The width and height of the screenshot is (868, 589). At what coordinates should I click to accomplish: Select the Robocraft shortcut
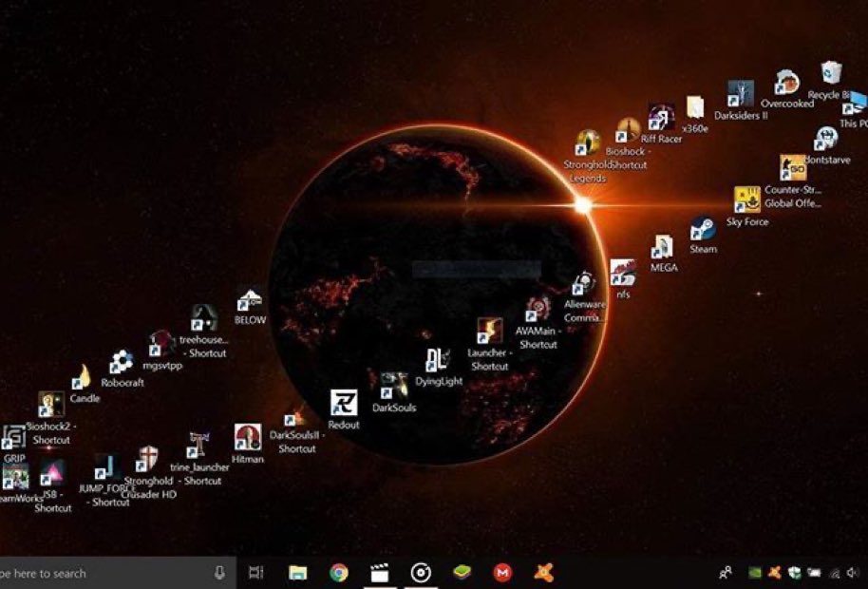click(121, 362)
